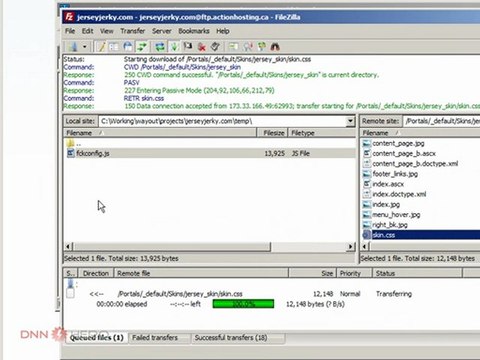The height and width of the screenshot is (360, 480).
Task: Open the View menu
Action: coord(107,31)
